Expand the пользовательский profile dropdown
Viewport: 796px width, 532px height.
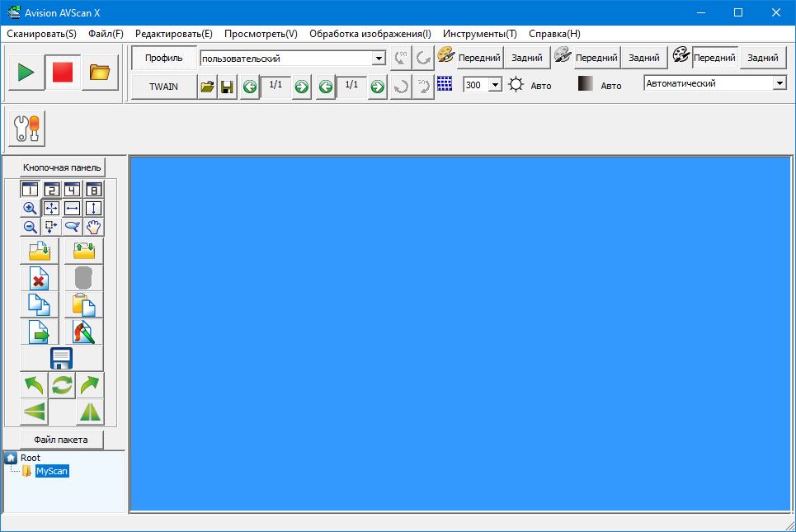click(379, 59)
